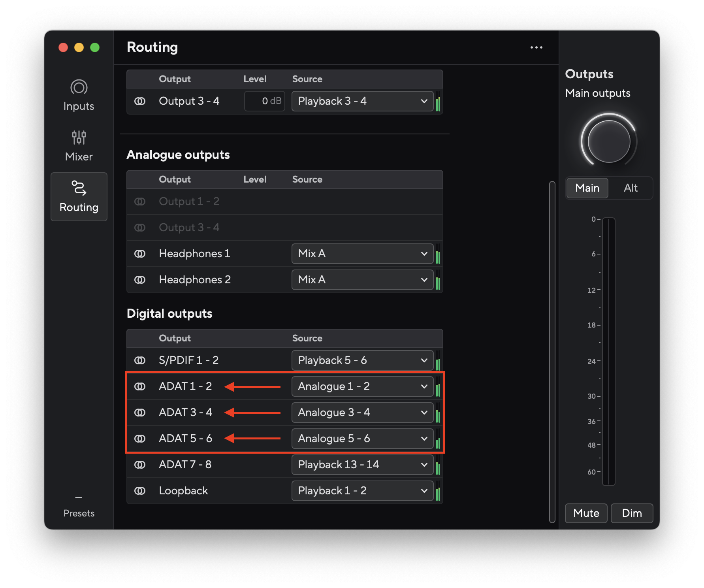Click the Routing page title

152,47
